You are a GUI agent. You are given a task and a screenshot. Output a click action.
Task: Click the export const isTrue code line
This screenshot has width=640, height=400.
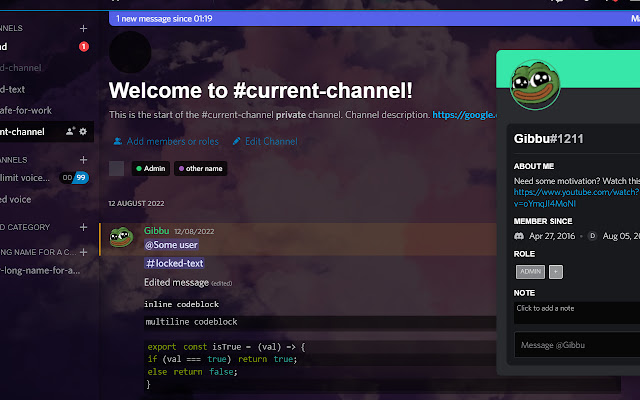(226, 347)
